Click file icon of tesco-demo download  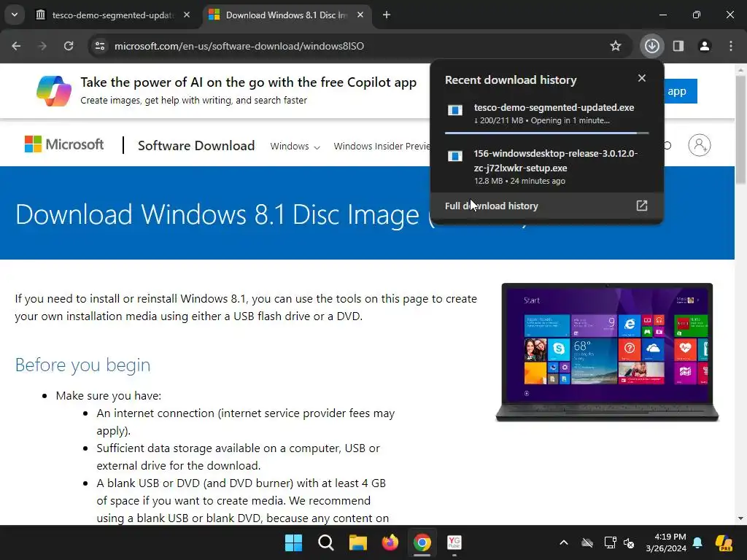455,110
